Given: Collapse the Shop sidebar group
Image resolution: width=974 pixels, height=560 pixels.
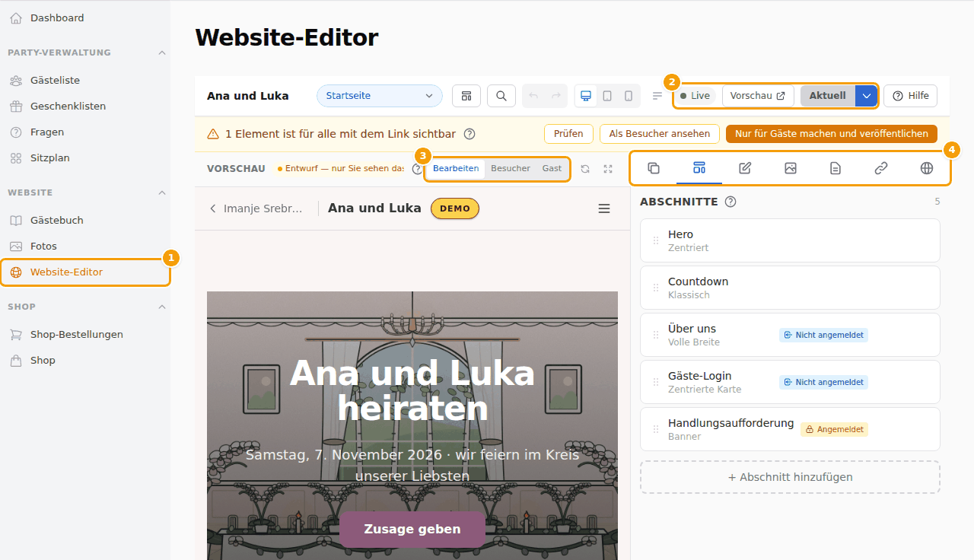Looking at the screenshot, I should [x=162, y=307].
